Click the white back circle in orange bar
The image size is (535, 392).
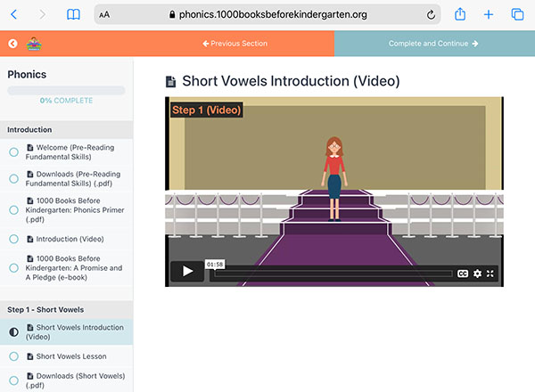[13, 44]
